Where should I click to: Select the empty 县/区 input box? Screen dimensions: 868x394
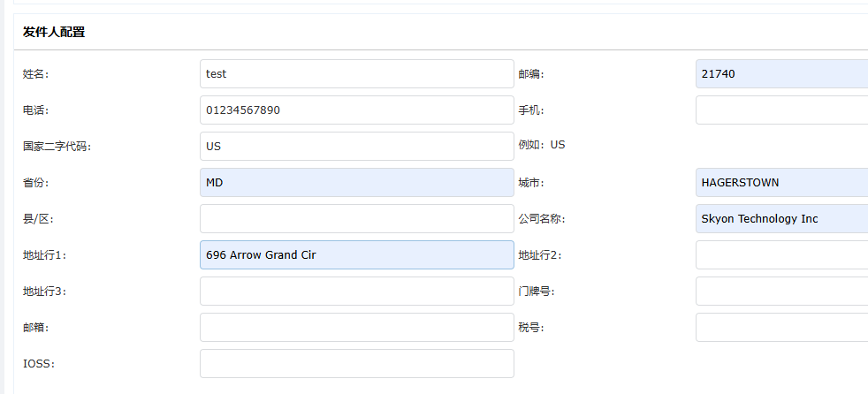click(356, 219)
